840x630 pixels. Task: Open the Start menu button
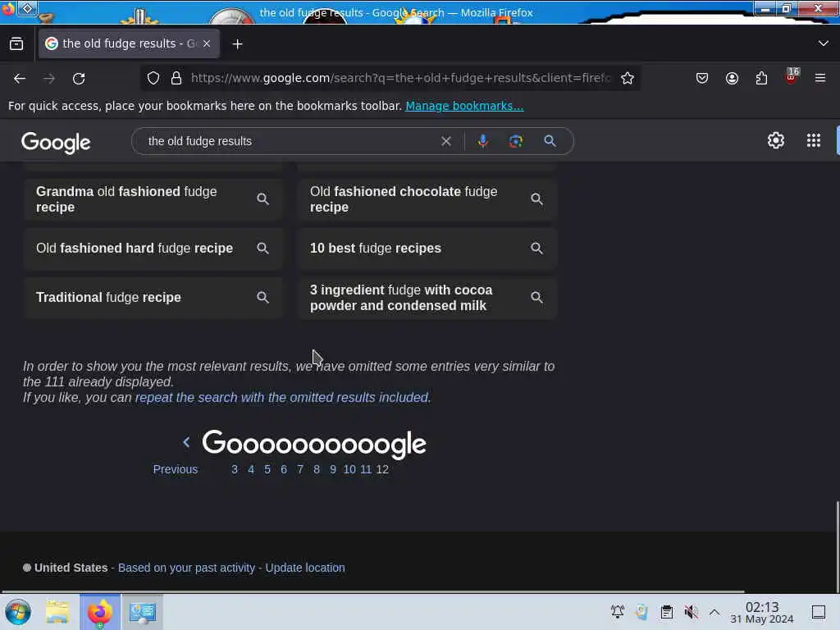pyautogui.click(x=18, y=612)
